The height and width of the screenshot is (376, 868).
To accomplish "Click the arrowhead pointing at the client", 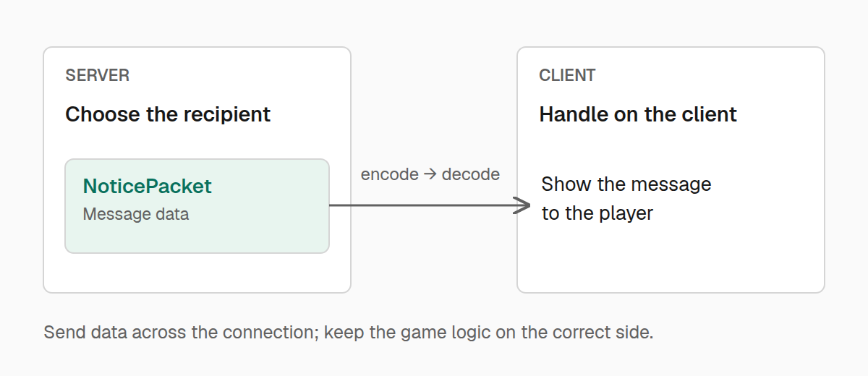I will pyautogui.click(x=524, y=205).
